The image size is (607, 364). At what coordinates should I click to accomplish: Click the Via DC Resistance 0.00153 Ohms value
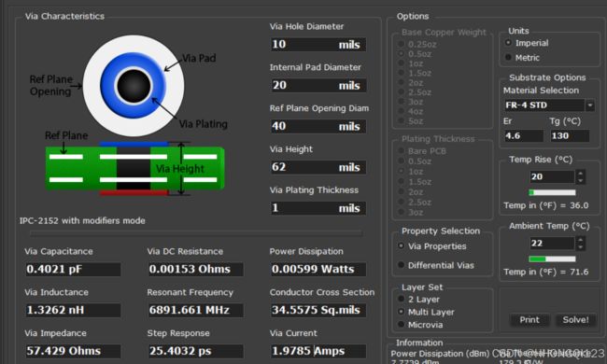[196, 269]
